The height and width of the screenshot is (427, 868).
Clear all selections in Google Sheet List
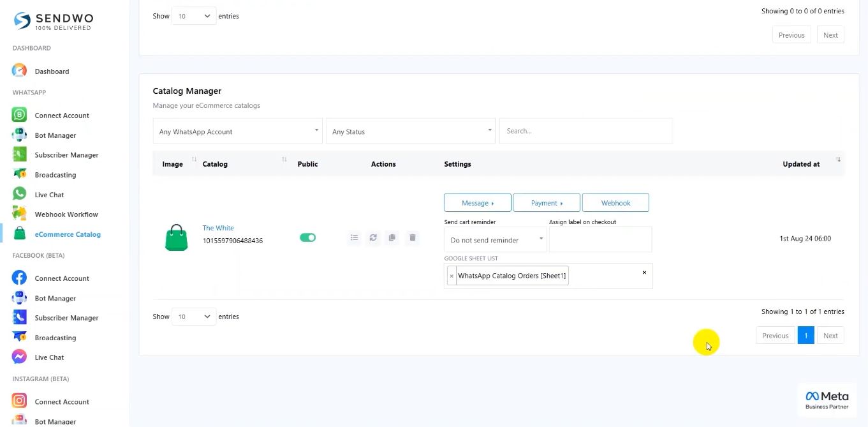pos(644,273)
